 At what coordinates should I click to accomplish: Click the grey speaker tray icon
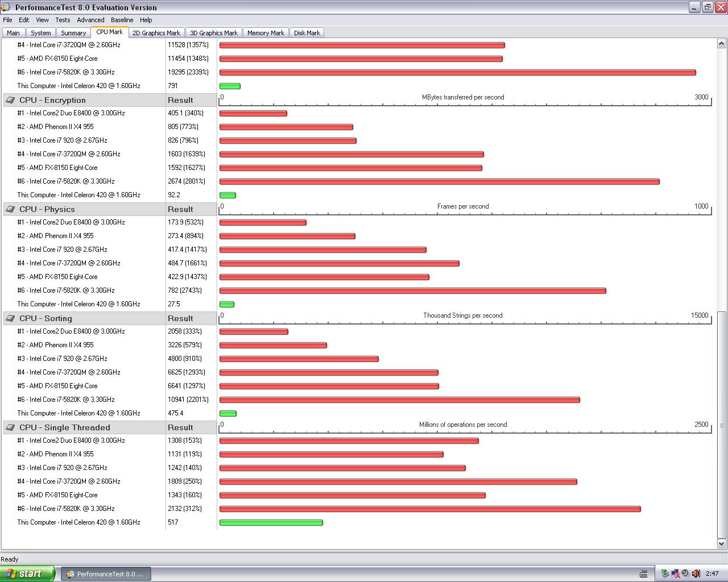[x=685, y=573]
